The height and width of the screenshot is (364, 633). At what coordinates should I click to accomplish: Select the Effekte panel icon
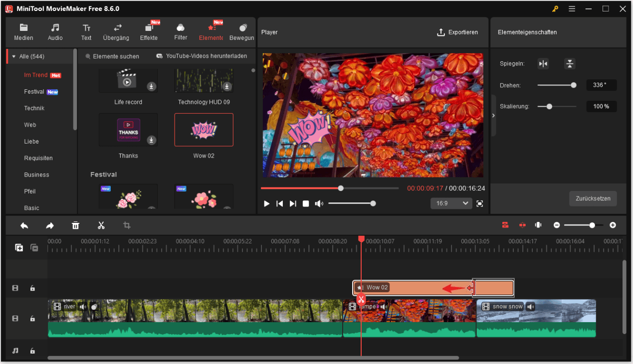(x=149, y=31)
